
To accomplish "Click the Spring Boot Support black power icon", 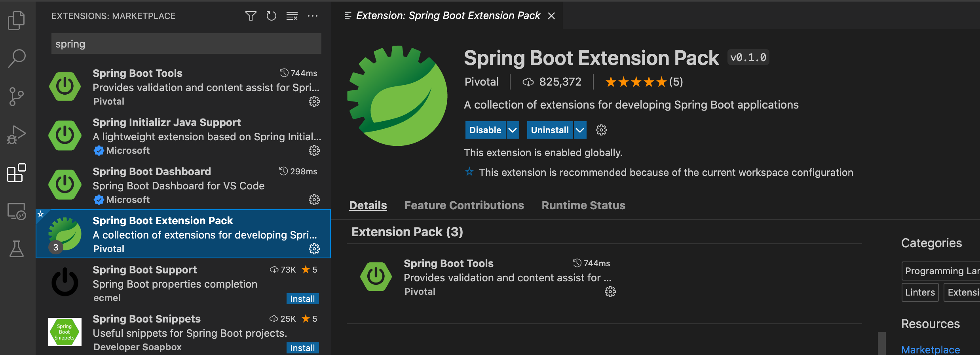I will point(65,282).
